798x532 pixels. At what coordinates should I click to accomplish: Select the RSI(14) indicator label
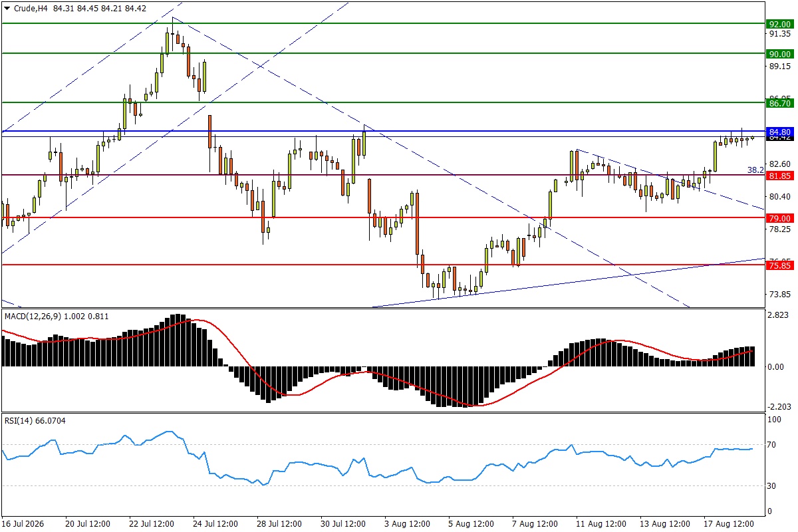pos(17,420)
